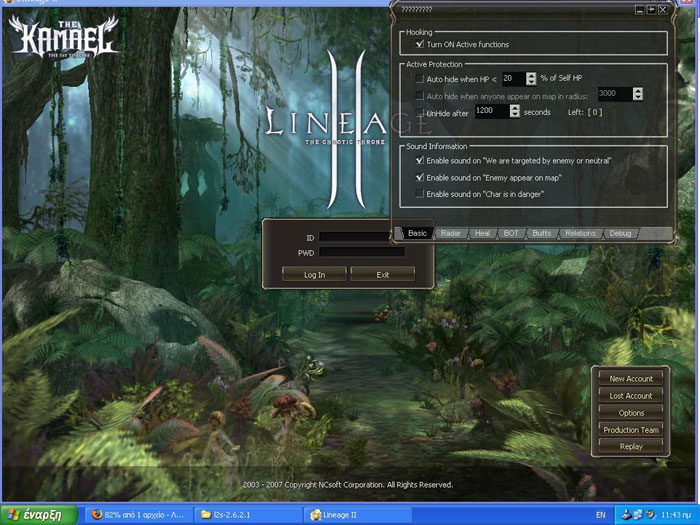This screenshot has height=525, width=700.
Task: Switch to the Relations tab
Action: tap(580, 233)
